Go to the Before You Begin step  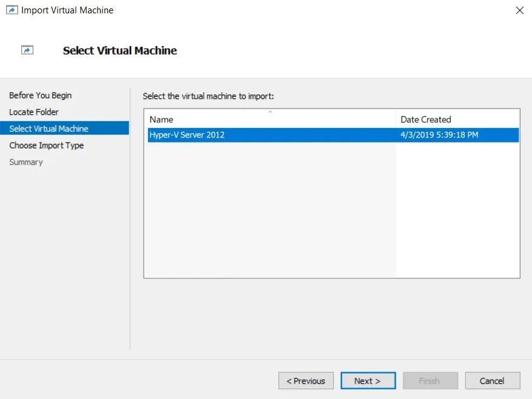pyautogui.click(x=40, y=95)
